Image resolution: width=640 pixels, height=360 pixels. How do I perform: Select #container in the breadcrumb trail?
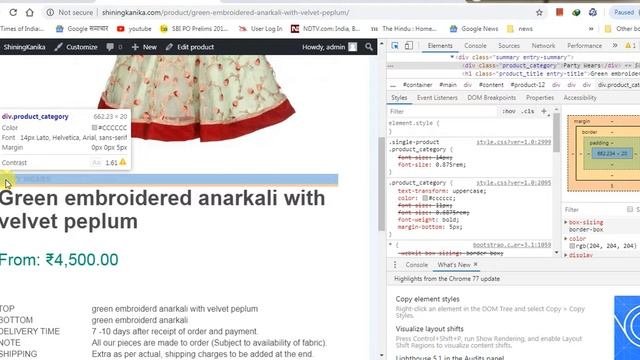pos(417,85)
